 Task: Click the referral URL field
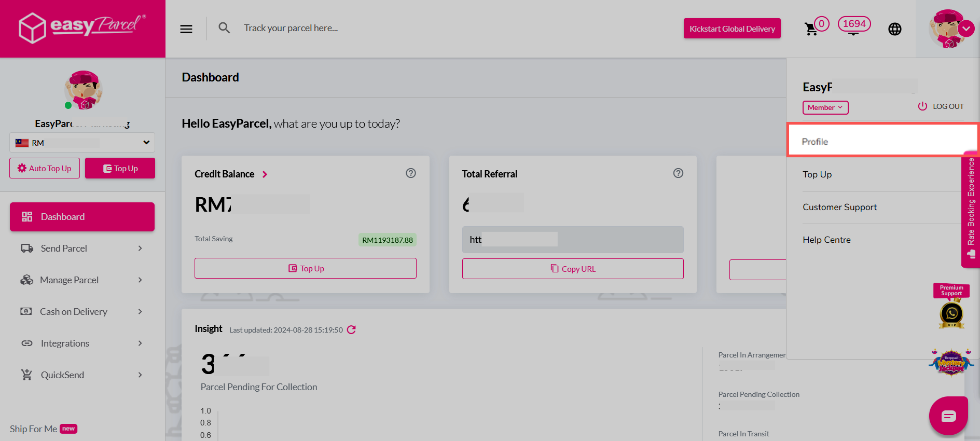[x=573, y=239]
